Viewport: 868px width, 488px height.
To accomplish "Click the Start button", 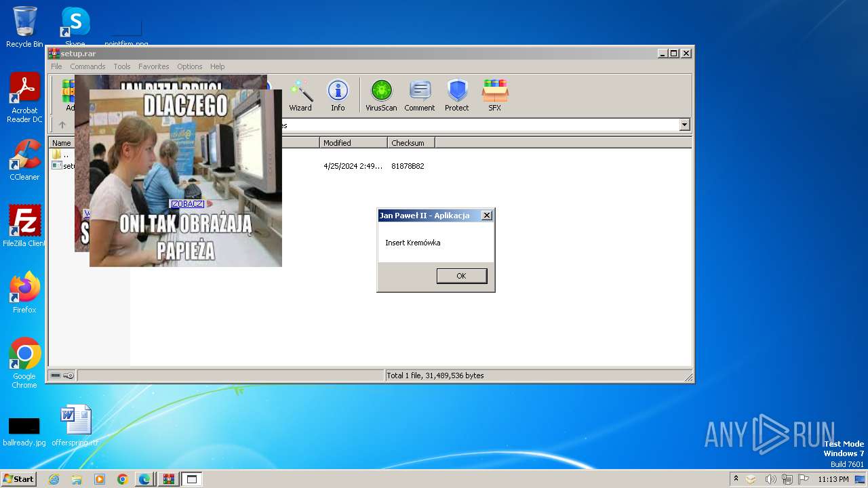I will [x=19, y=479].
